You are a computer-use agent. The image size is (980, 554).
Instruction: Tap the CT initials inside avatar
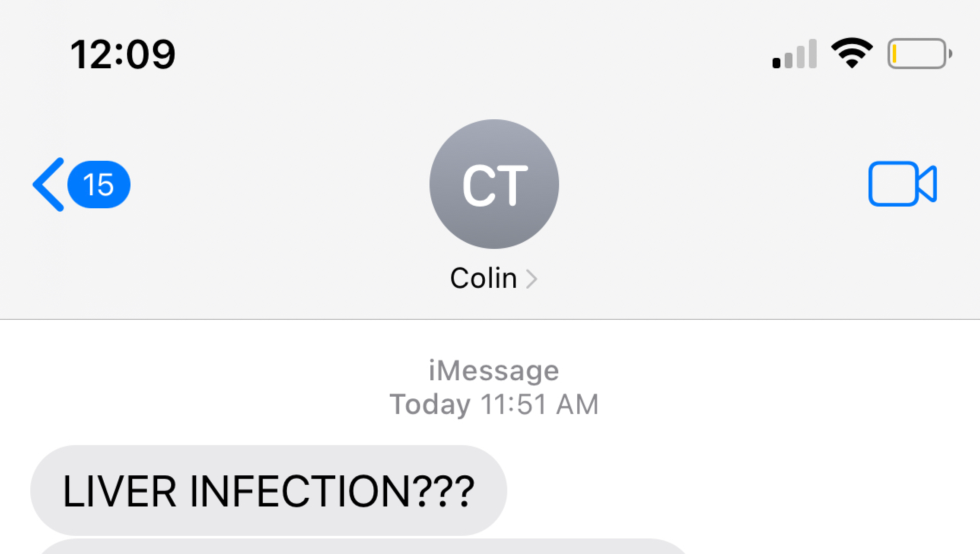495,186
